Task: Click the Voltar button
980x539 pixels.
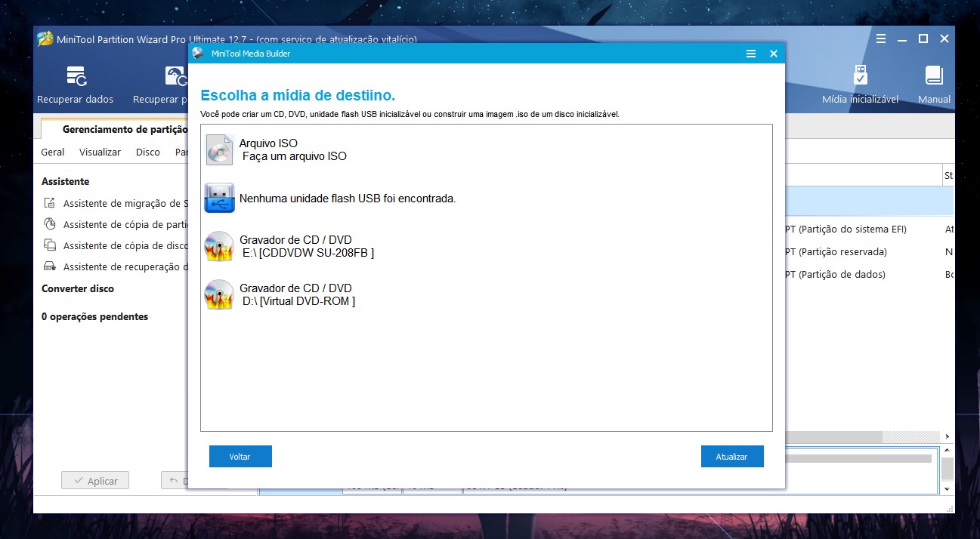Action: point(240,457)
